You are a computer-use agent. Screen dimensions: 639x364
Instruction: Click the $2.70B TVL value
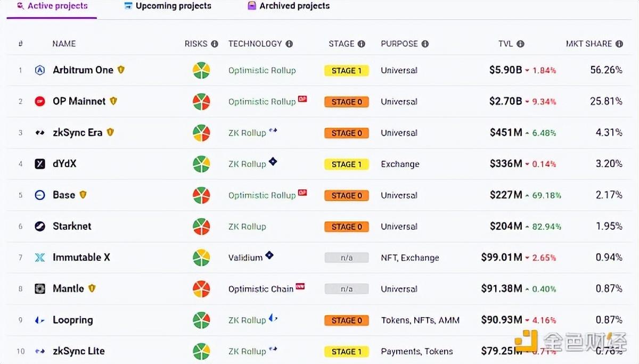505,101
